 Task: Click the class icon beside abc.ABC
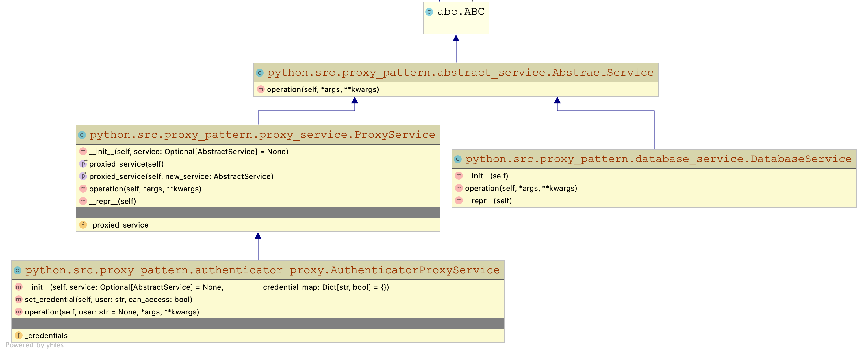(429, 12)
